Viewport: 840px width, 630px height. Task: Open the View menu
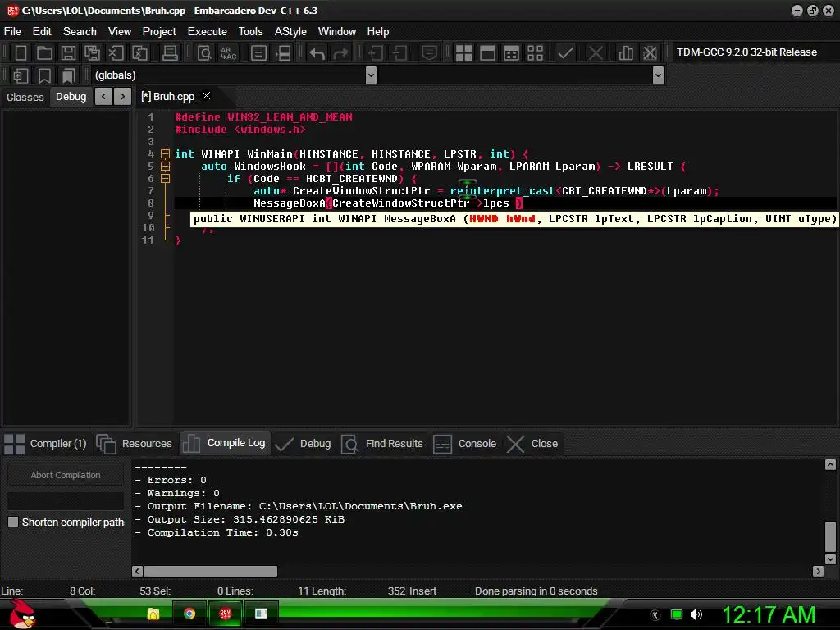coord(120,32)
